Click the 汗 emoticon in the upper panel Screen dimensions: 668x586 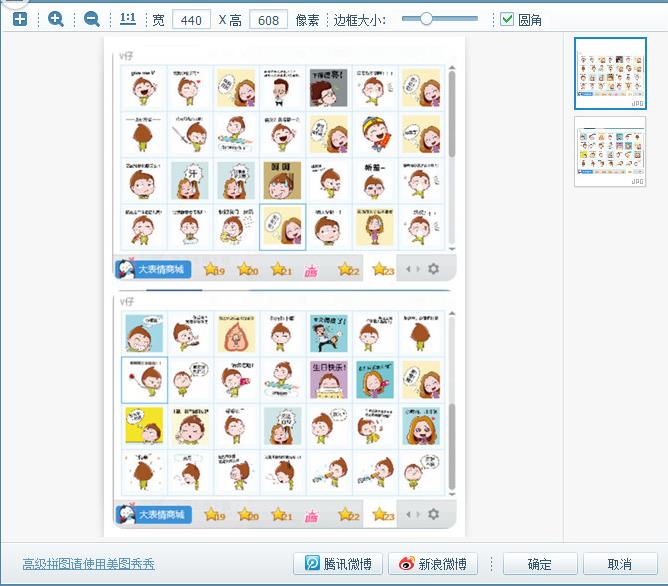pyautogui.click(x=190, y=181)
